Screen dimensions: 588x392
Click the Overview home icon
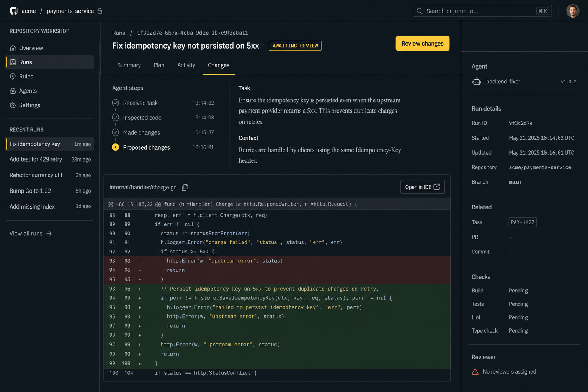[x=13, y=48]
